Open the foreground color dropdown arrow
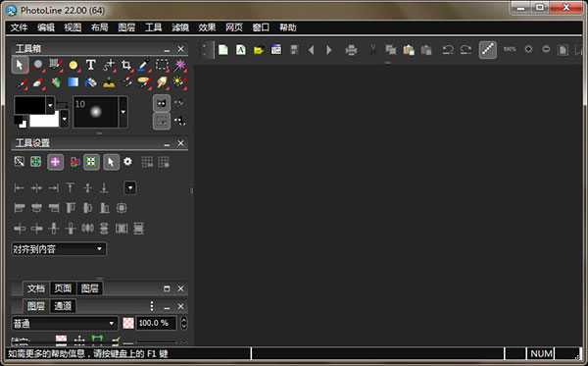 (x=50, y=105)
